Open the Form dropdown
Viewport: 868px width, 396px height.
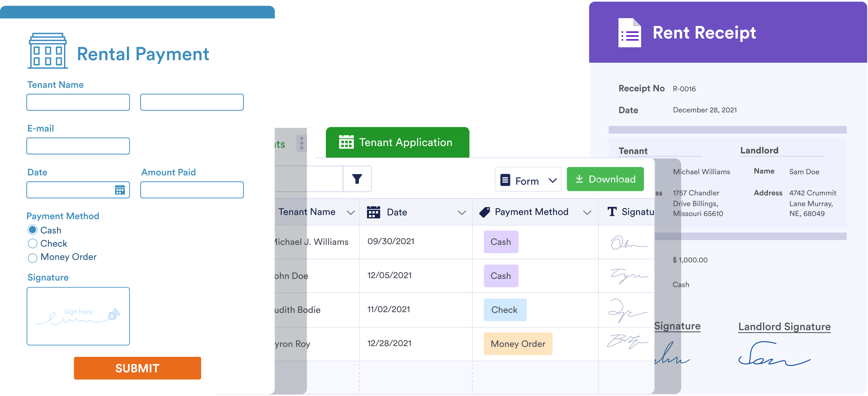click(x=528, y=180)
